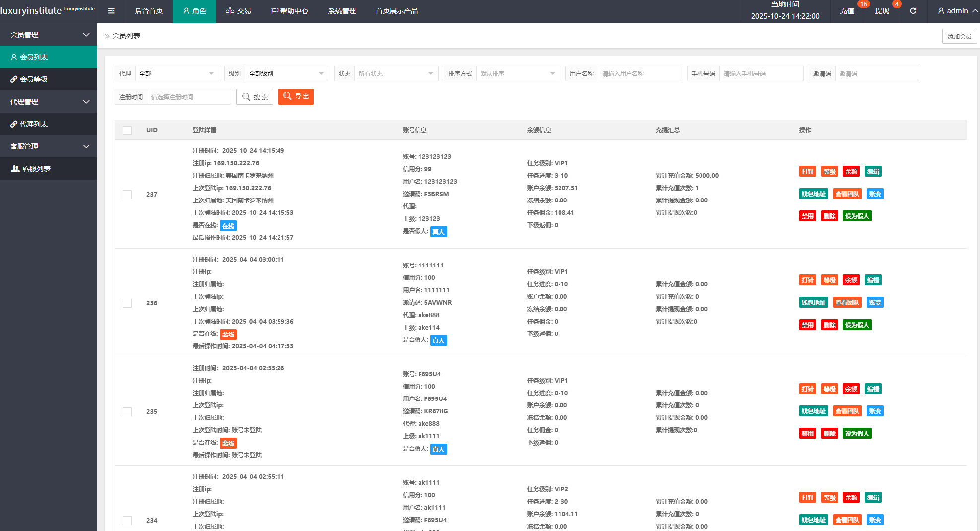Viewport: 980px width, 531px height.
Task: Click the user icon next to admin
Action: click(x=941, y=11)
